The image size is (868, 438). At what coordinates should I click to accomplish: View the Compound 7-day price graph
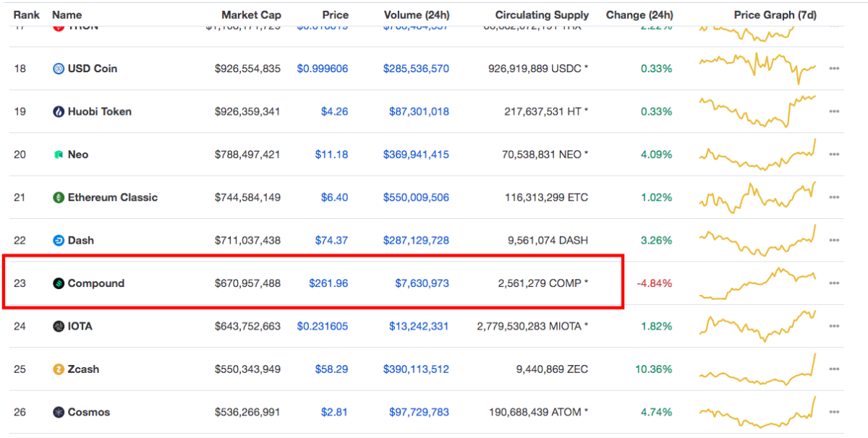pos(757,283)
